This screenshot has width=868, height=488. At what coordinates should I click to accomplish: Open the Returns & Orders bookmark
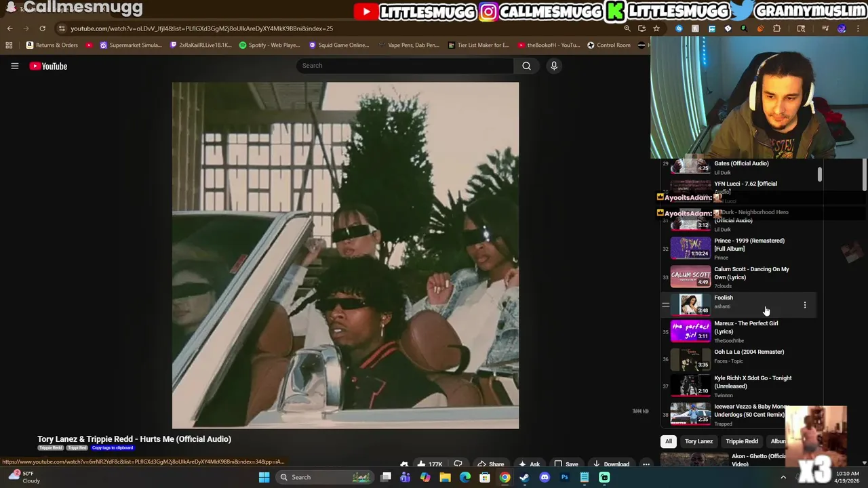click(52, 45)
